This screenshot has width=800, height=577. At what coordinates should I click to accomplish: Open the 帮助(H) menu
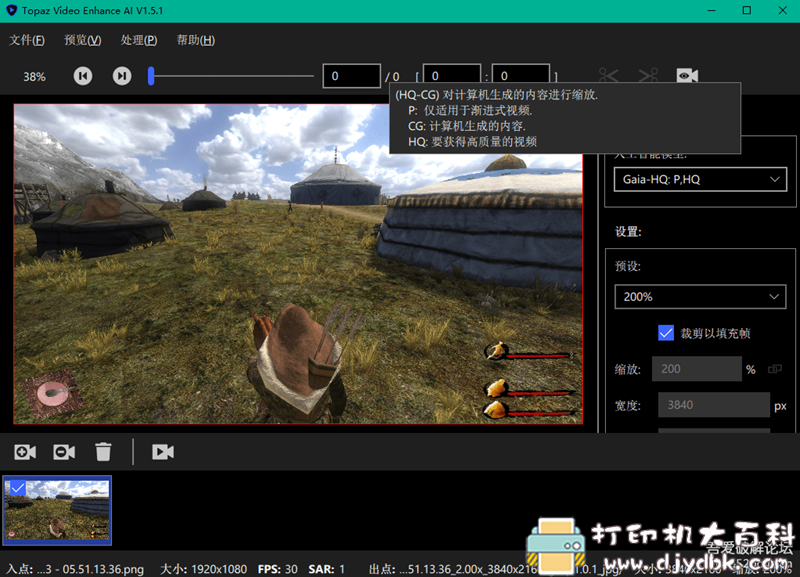[x=195, y=40]
